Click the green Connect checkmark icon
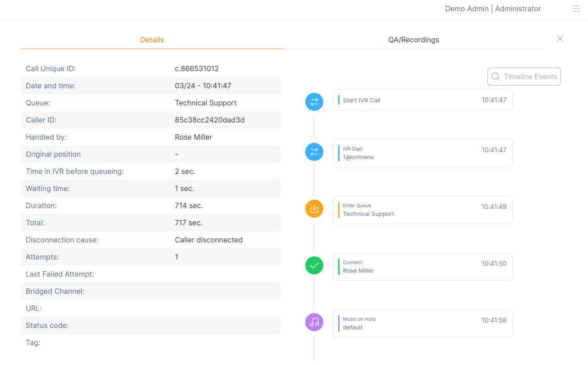Viewport: 588px width, 365px height. click(314, 265)
